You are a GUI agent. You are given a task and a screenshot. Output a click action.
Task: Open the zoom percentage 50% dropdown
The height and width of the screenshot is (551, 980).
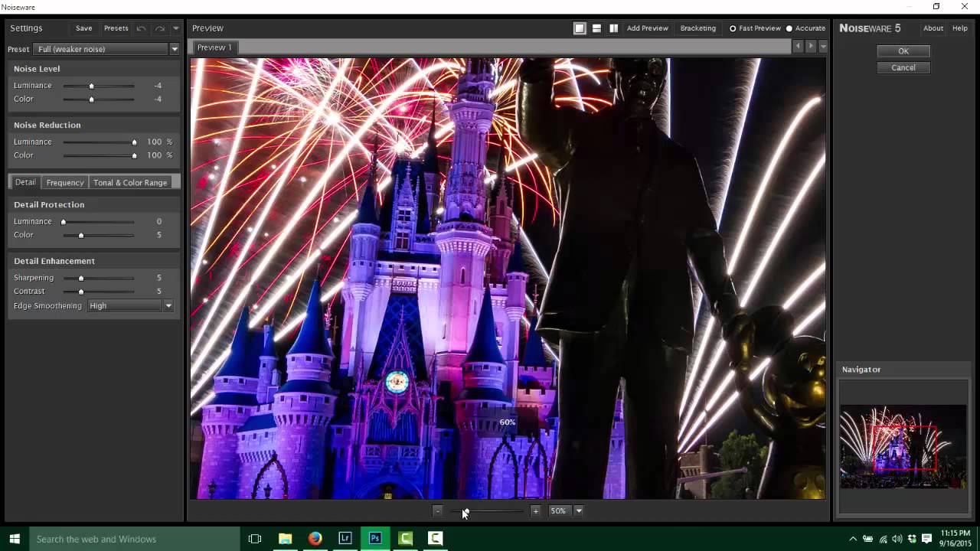579,510
